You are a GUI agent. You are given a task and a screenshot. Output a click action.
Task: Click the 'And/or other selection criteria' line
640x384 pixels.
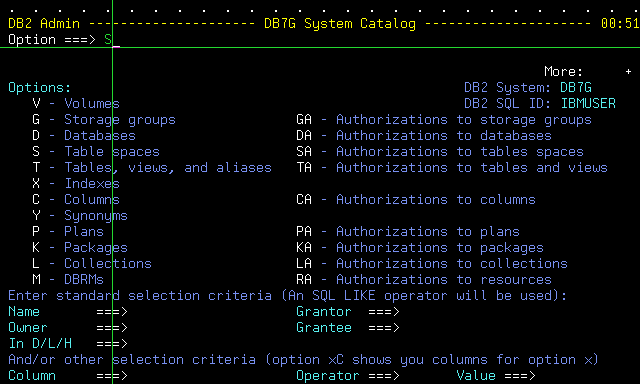pos(304,360)
